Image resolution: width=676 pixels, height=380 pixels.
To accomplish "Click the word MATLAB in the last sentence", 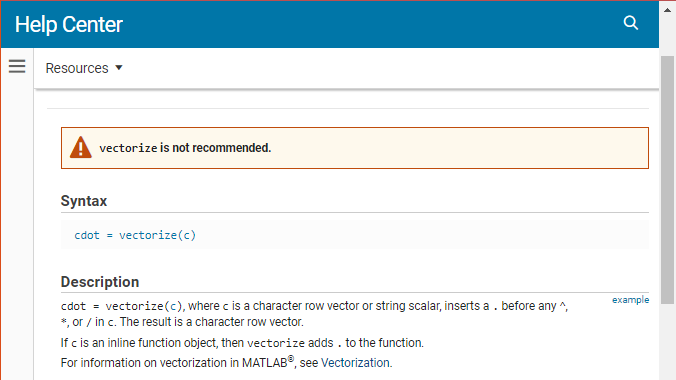I will pyautogui.click(x=265, y=363).
